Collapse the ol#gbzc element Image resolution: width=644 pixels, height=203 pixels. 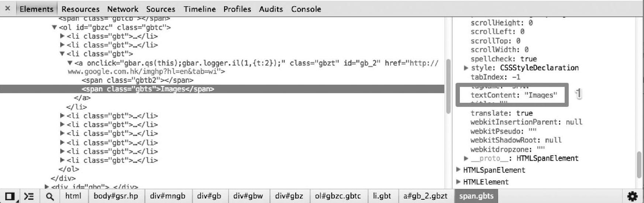click(54, 27)
